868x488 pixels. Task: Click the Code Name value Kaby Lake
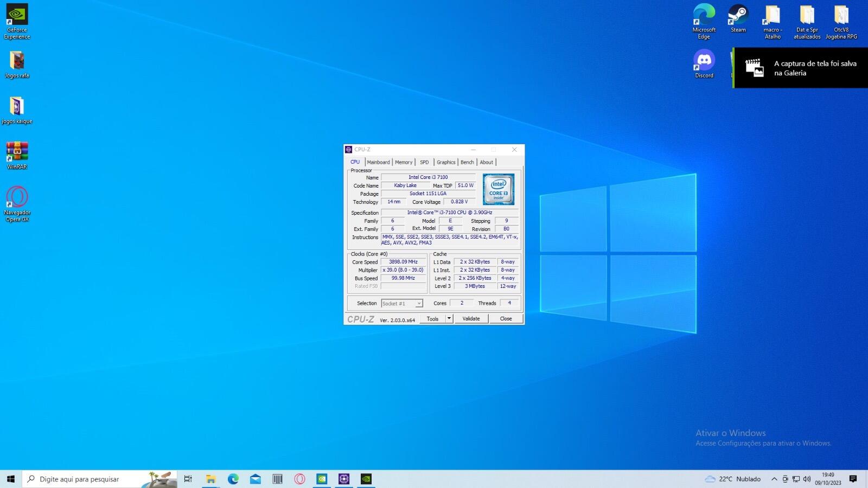tap(405, 185)
